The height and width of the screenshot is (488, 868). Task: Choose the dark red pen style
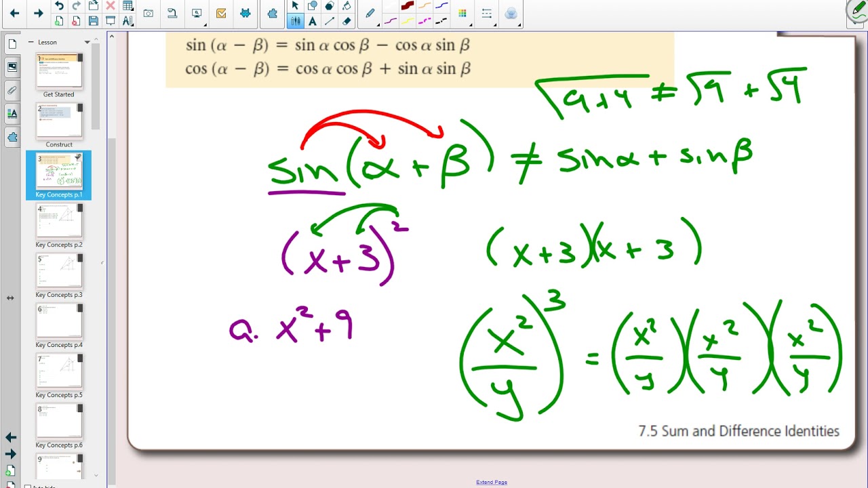coord(407,6)
